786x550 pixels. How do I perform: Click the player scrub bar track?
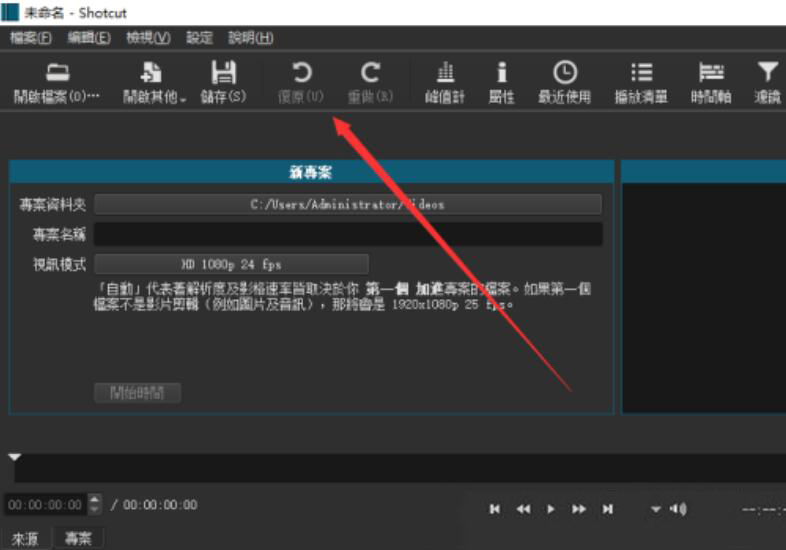(400, 468)
